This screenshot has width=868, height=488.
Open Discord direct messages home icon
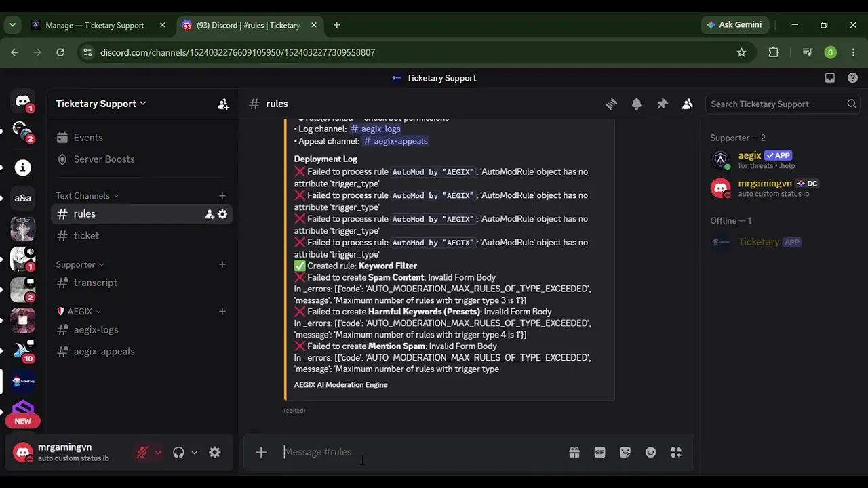tap(22, 102)
